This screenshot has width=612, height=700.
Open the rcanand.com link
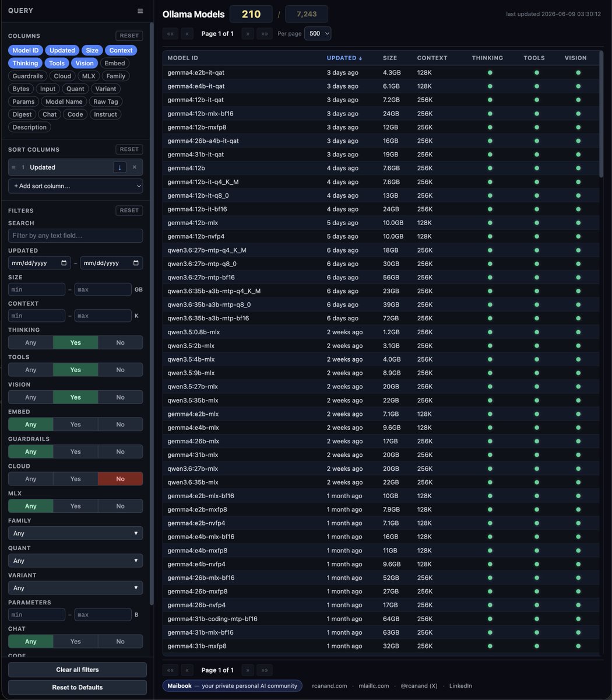click(329, 686)
